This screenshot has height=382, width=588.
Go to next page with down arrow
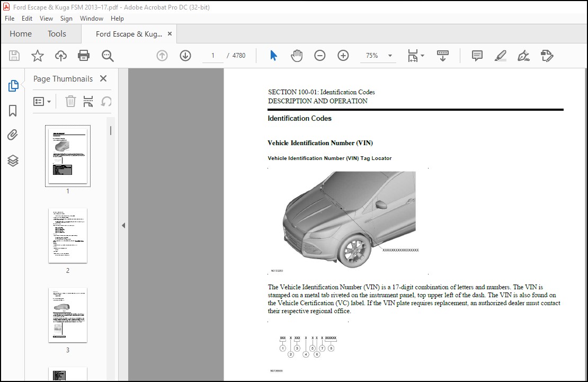tap(185, 55)
